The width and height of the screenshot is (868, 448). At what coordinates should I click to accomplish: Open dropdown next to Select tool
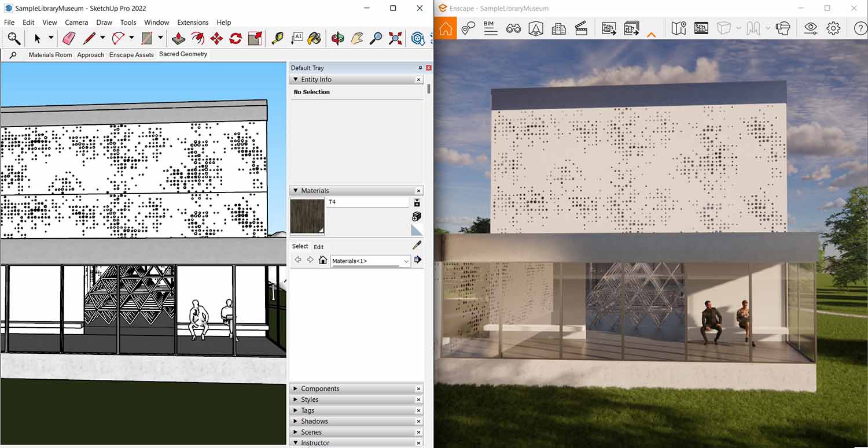click(x=51, y=38)
